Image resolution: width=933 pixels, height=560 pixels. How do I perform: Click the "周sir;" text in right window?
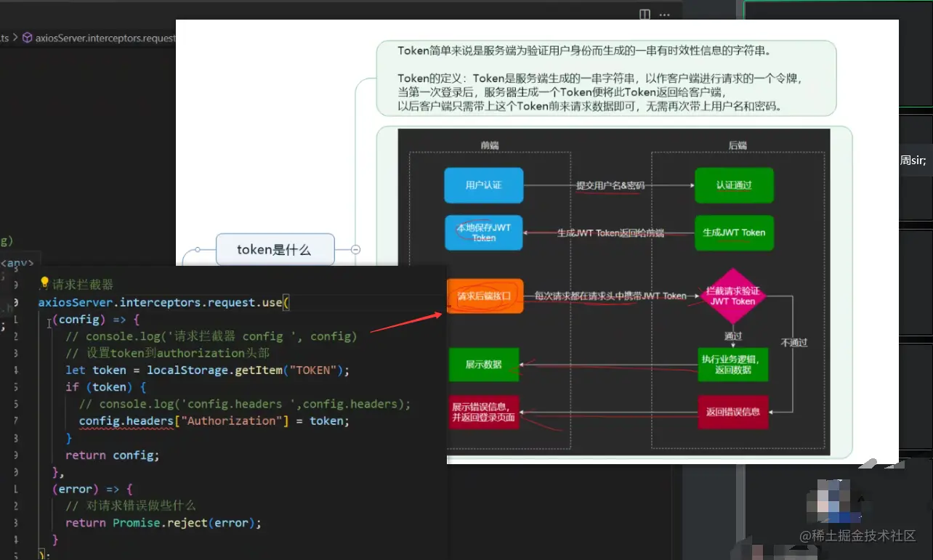tap(913, 161)
